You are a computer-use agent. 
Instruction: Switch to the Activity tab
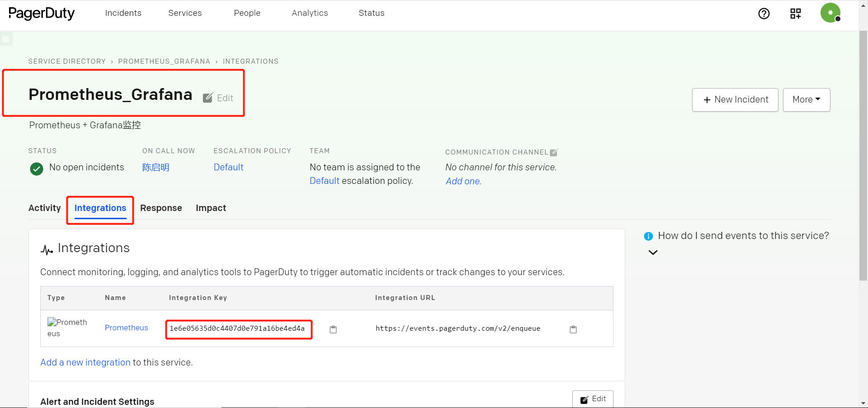[44, 208]
